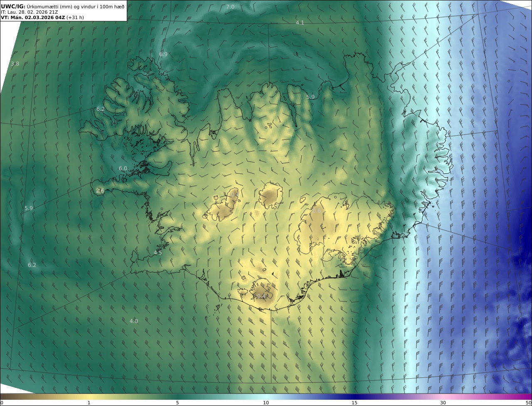Select the 0.6 label on Vatnajökull glacier
The image size is (532, 406).
(x=317, y=211)
